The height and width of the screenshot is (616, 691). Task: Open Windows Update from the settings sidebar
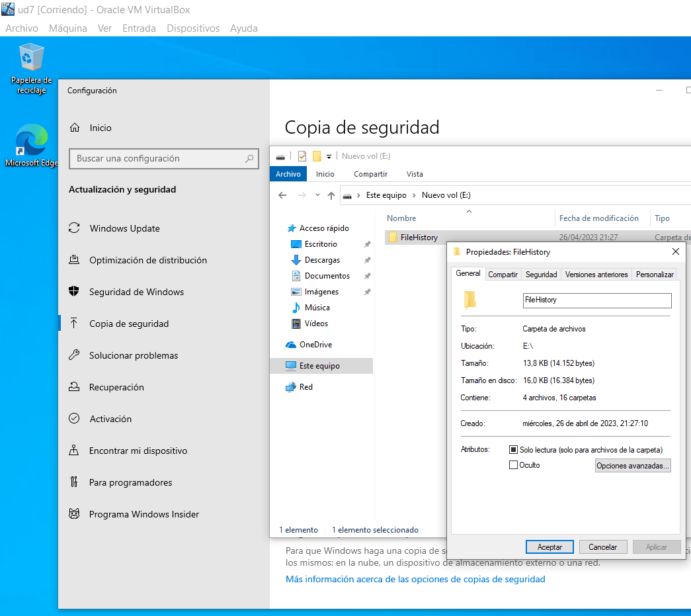[124, 228]
